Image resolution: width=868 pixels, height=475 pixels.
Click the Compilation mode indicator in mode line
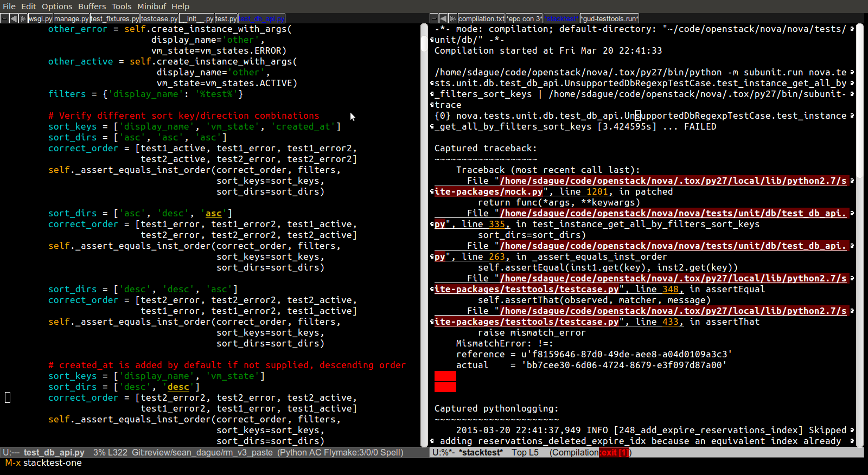(576, 453)
